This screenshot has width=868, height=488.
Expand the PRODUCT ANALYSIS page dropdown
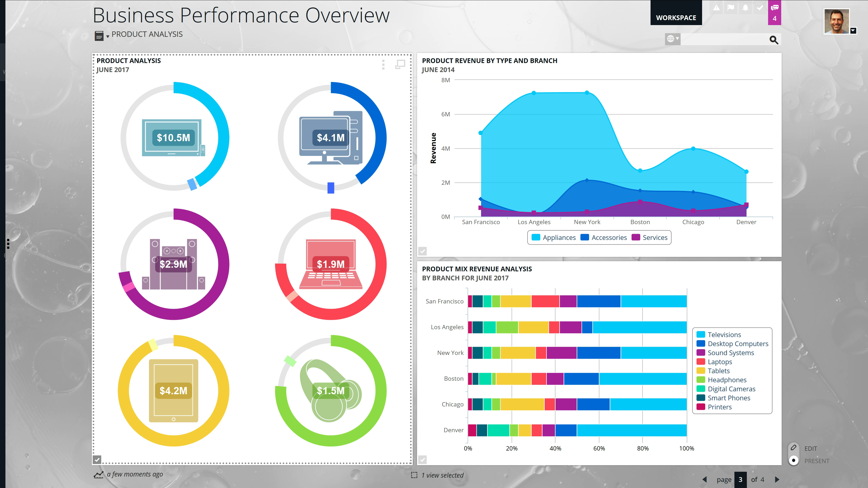[x=108, y=36]
